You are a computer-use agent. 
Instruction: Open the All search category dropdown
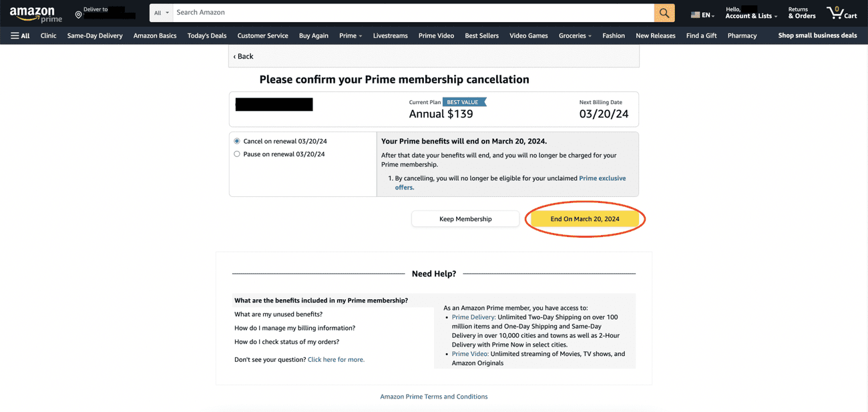click(x=160, y=12)
